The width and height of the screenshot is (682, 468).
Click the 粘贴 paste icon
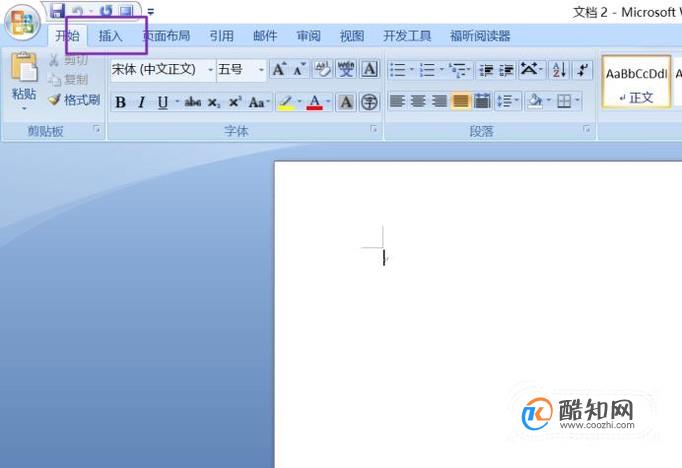pos(24,67)
